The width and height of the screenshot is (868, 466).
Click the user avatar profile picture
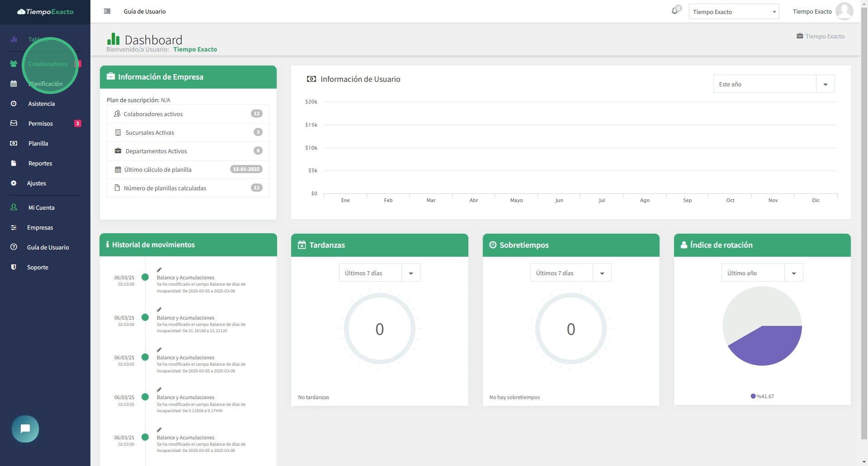coord(844,11)
